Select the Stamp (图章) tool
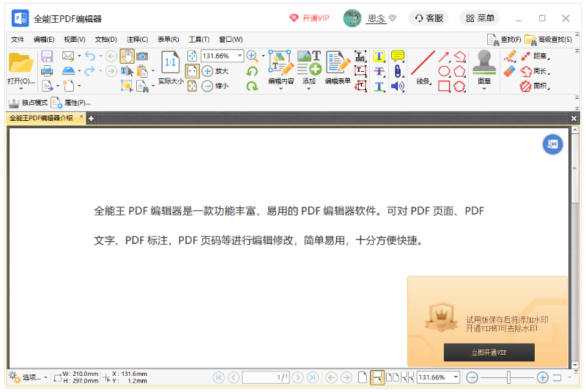586x392 pixels. pyautogui.click(x=483, y=67)
